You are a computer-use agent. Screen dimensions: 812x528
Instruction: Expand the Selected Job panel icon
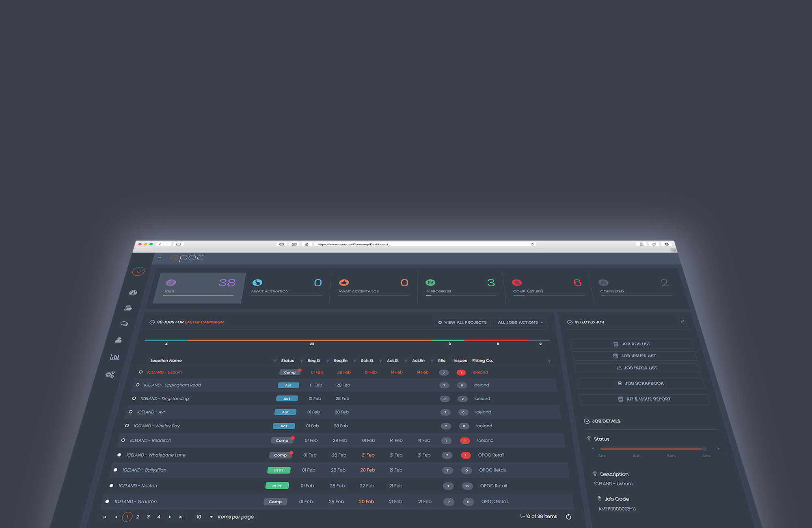(682, 321)
